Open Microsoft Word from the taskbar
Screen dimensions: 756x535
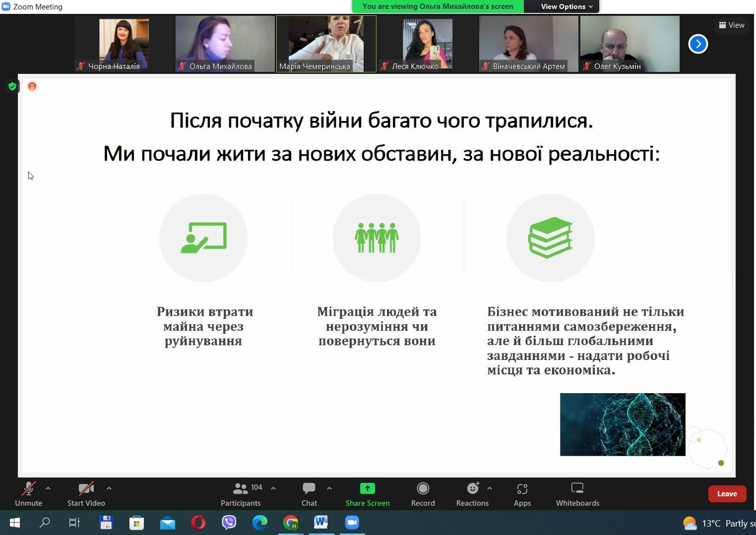pyautogui.click(x=321, y=523)
